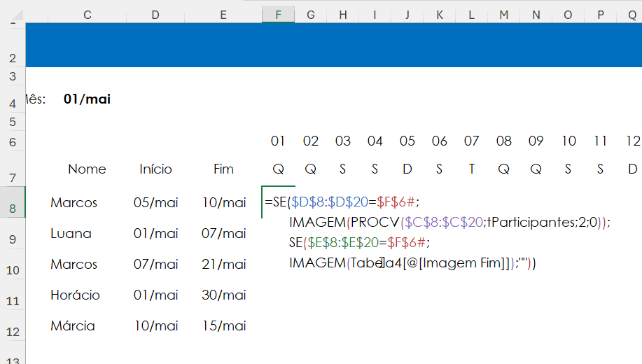This screenshot has width=642, height=364.
Task: Click day number 05 in row 6
Action: point(407,141)
